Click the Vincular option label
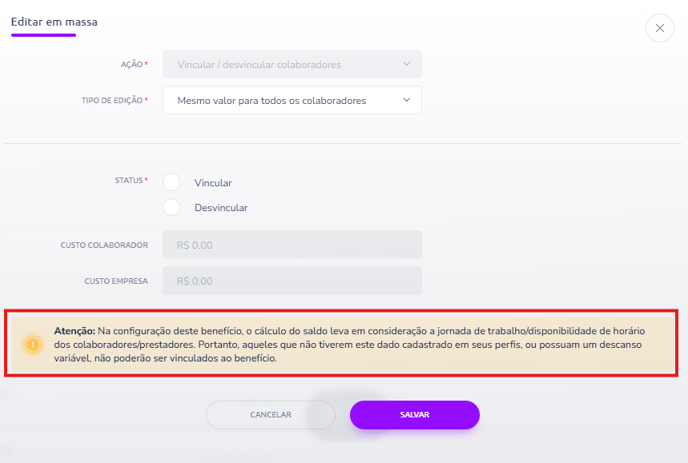The width and height of the screenshot is (688, 463). (x=213, y=183)
